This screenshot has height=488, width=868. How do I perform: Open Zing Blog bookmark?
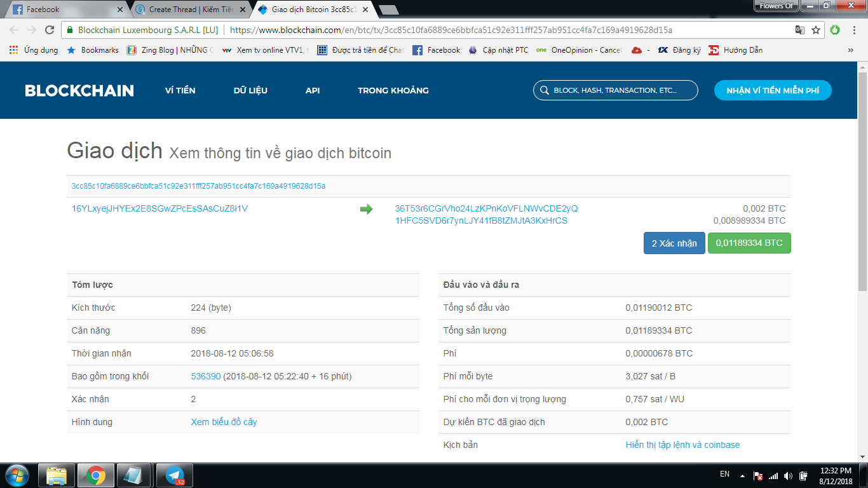click(x=170, y=50)
